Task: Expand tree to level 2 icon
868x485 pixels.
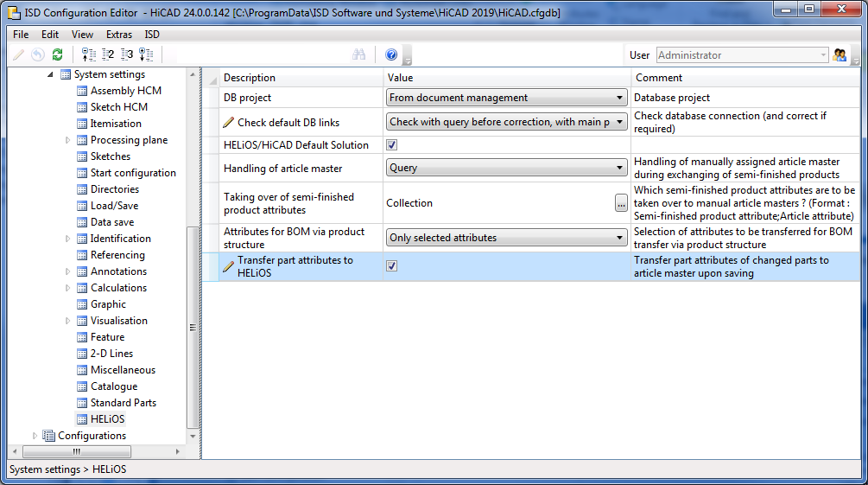Action: [108, 54]
